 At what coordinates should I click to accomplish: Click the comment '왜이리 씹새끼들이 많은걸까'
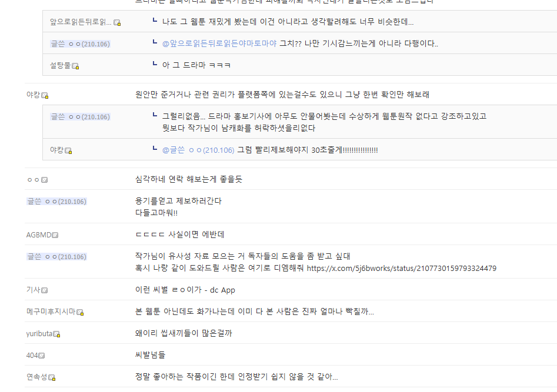click(184, 333)
